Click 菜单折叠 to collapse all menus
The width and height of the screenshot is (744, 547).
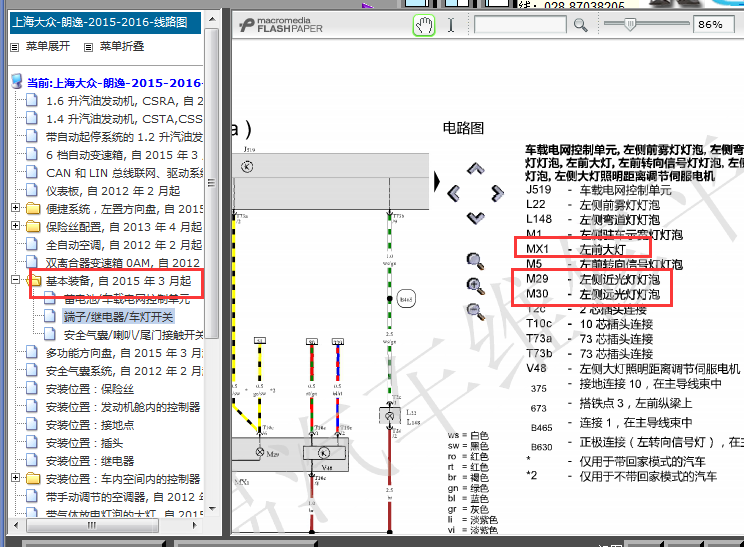tap(122, 46)
